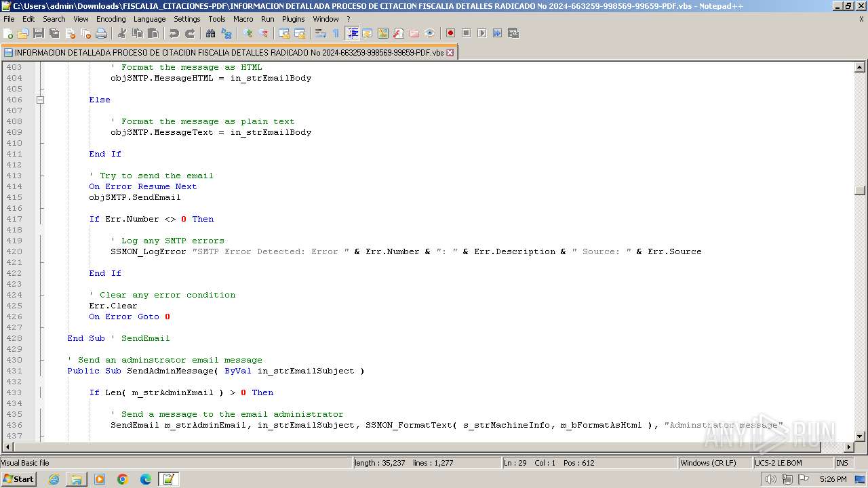The height and width of the screenshot is (488, 868).
Task: Open the Window menu
Action: (326, 19)
